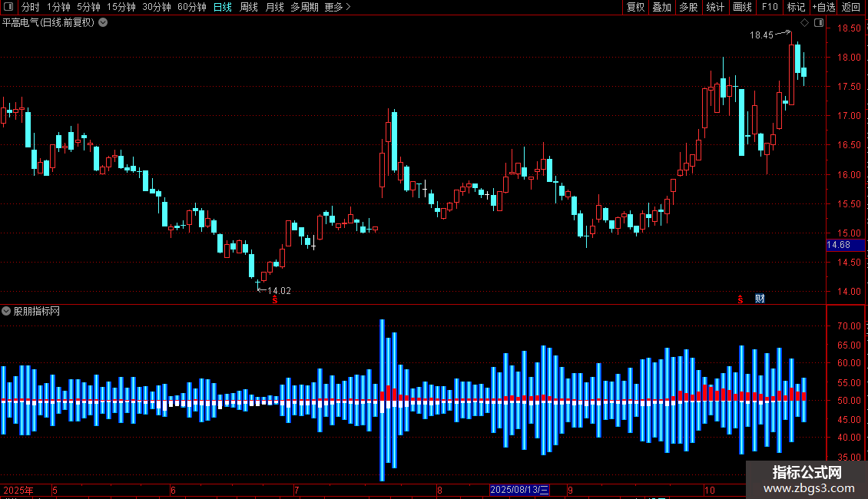This screenshot has width=868, height=499.
Task: Click the diamond icon atop the chart
Action: [805, 23]
